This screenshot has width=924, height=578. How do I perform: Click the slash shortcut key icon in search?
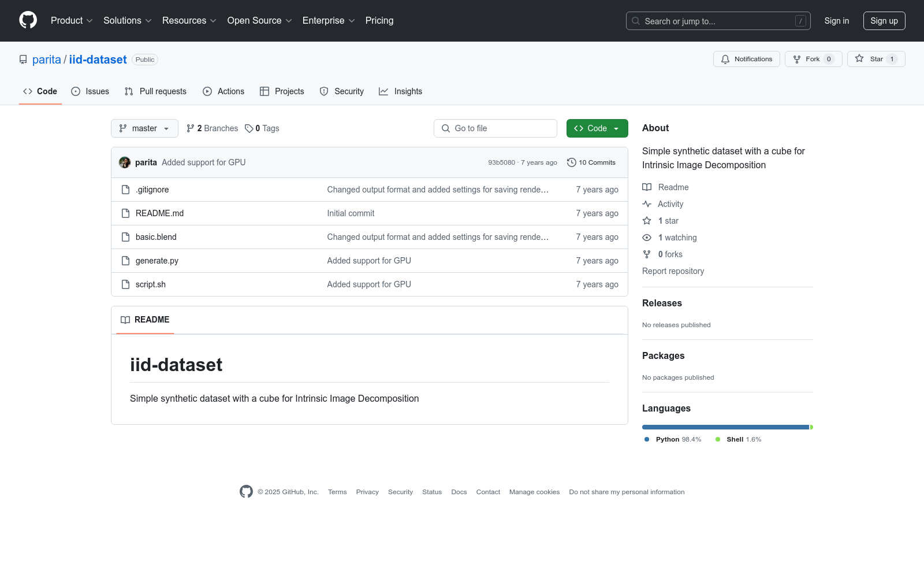point(800,21)
